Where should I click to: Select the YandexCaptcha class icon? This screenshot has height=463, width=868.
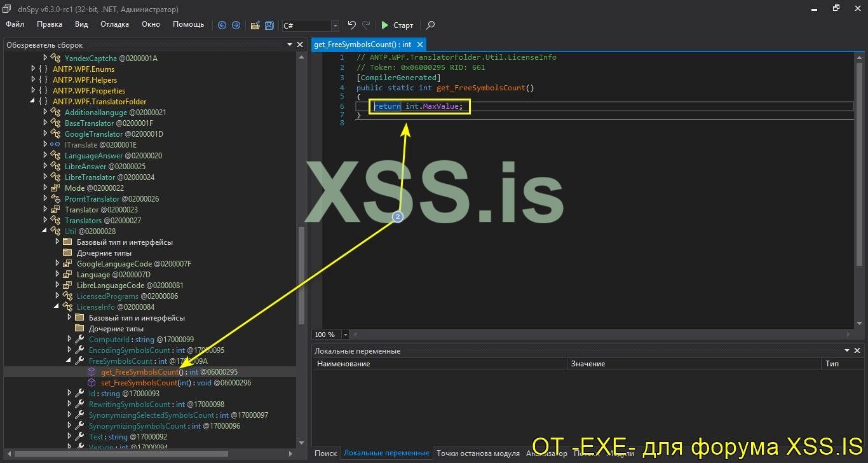(x=55, y=59)
